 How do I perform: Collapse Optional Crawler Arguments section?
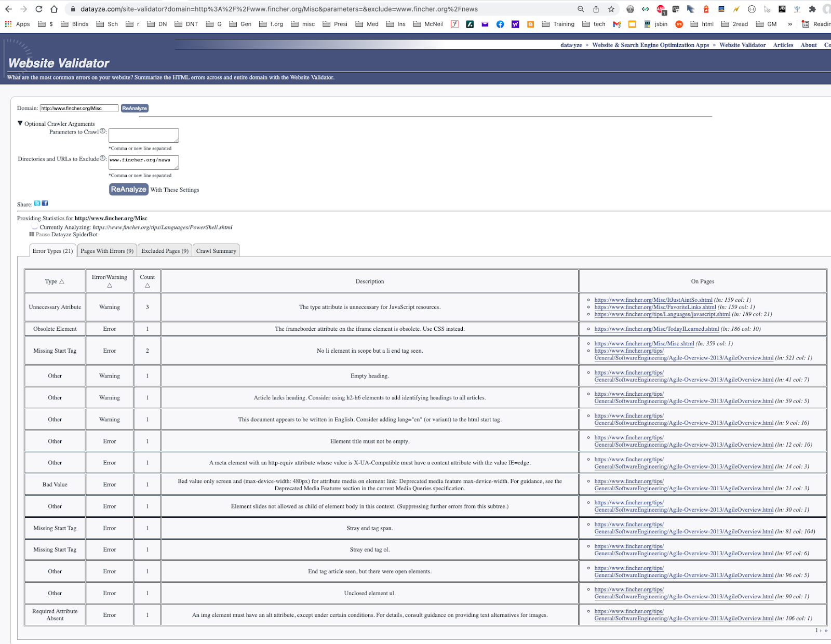(20, 124)
